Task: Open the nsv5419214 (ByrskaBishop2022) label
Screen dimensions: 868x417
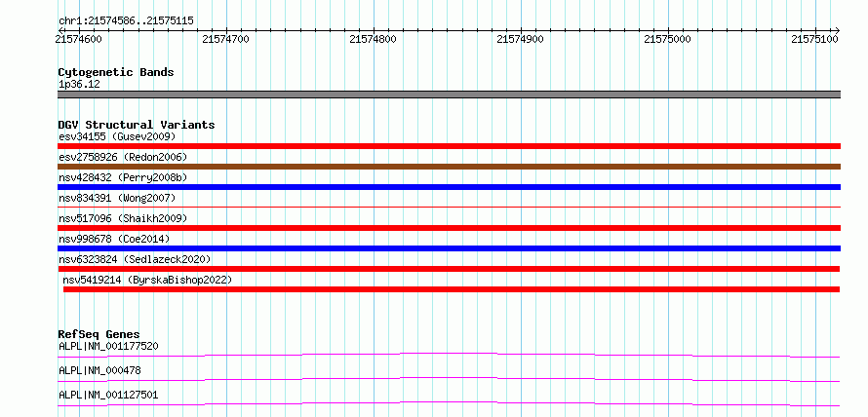Action: coord(147,280)
